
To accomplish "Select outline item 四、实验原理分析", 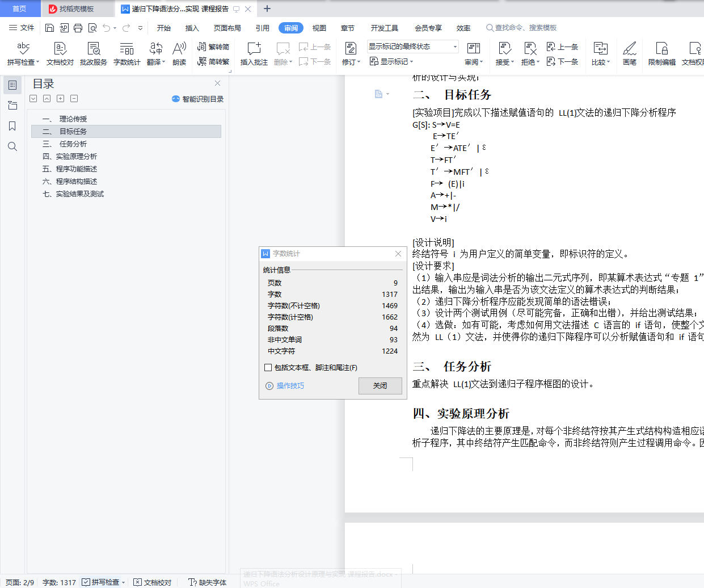I will click(x=126, y=156).
